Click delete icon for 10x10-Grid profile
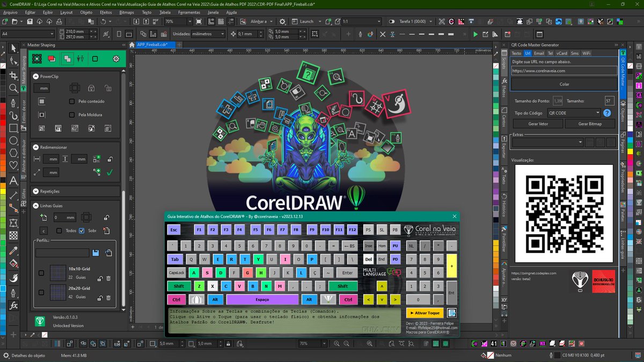The height and width of the screenshot is (362, 644). (x=108, y=278)
